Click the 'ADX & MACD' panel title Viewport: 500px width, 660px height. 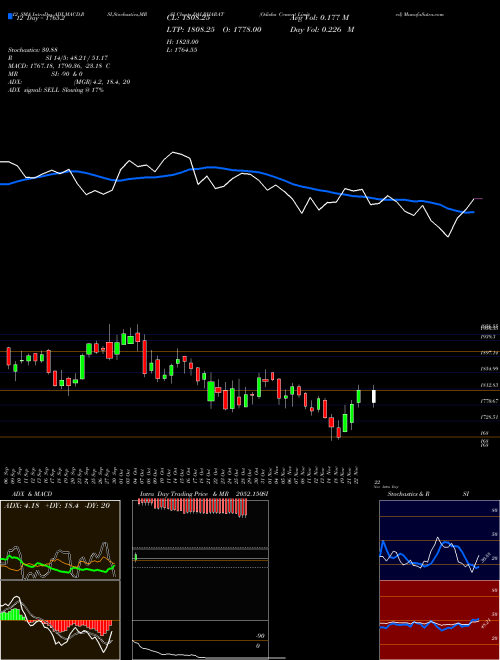(x=32, y=494)
